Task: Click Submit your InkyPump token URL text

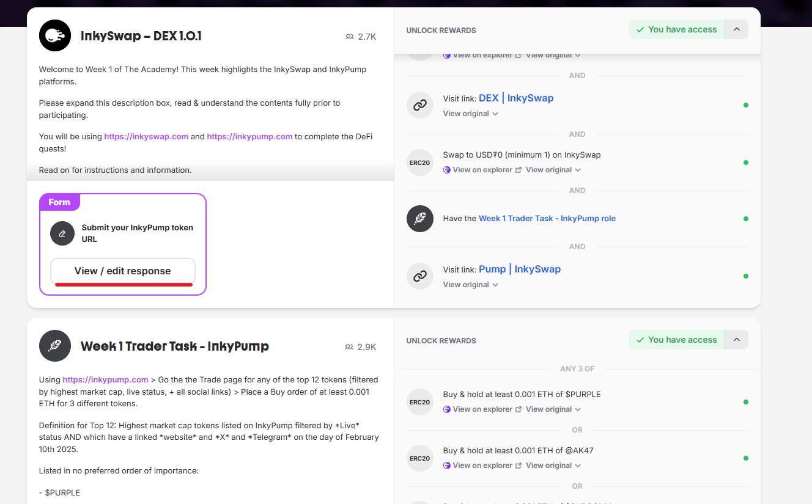Action: pyautogui.click(x=138, y=233)
